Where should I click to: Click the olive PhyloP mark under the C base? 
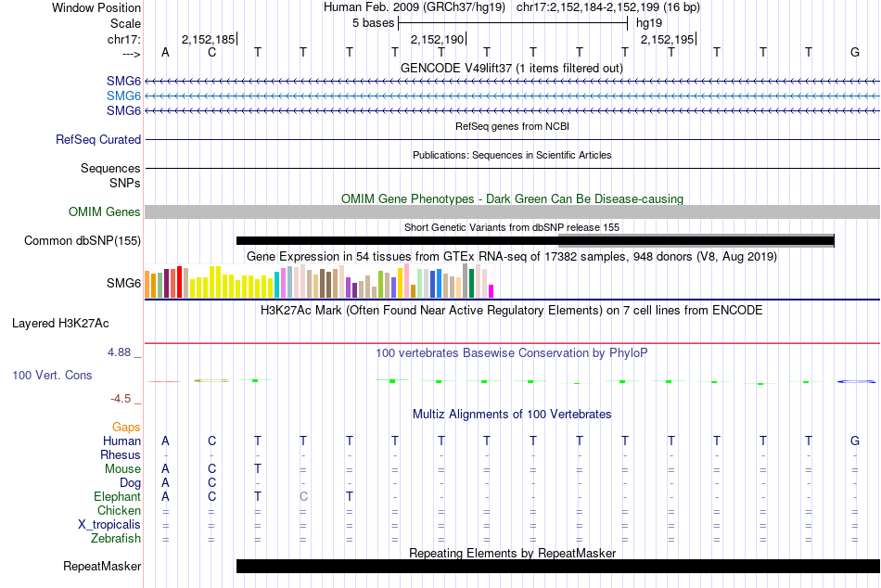(x=211, y=380)
